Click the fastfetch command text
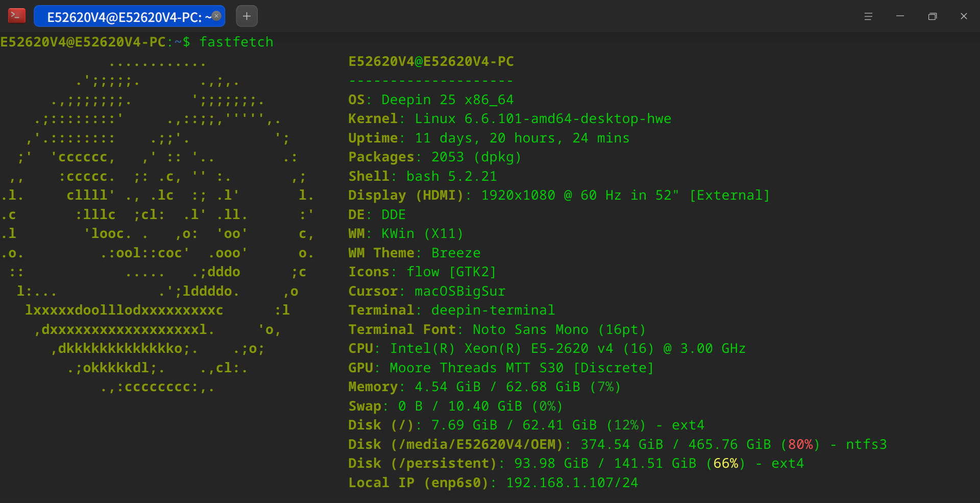Image resolution: width=980 pixels, height=503 pixels. coord(236,42)
